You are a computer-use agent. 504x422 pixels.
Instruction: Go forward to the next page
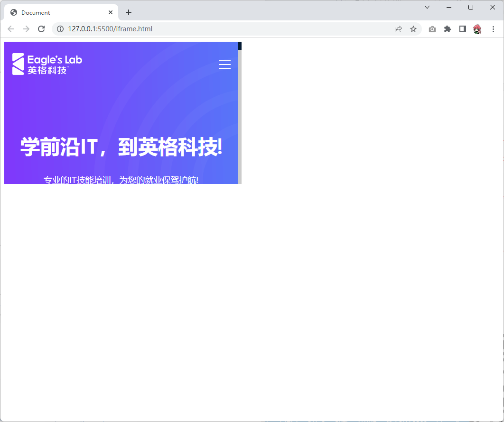coord(26,29)
